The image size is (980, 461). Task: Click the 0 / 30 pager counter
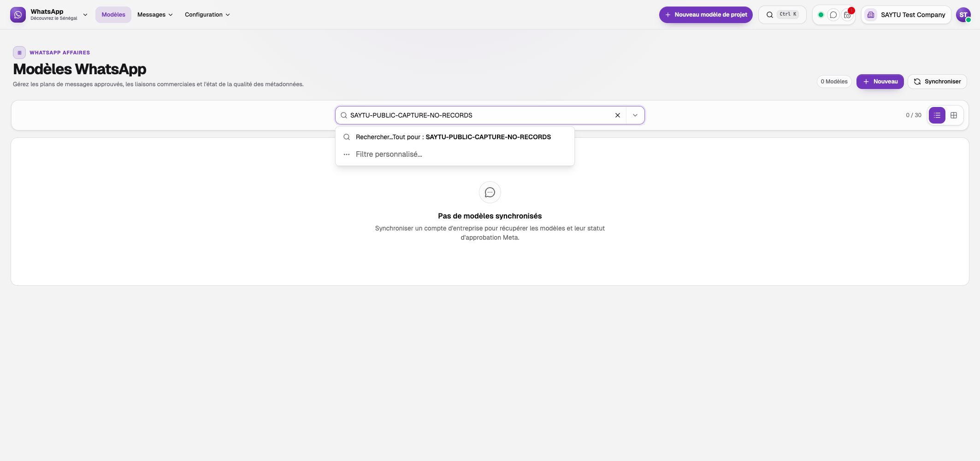(914, 115)
